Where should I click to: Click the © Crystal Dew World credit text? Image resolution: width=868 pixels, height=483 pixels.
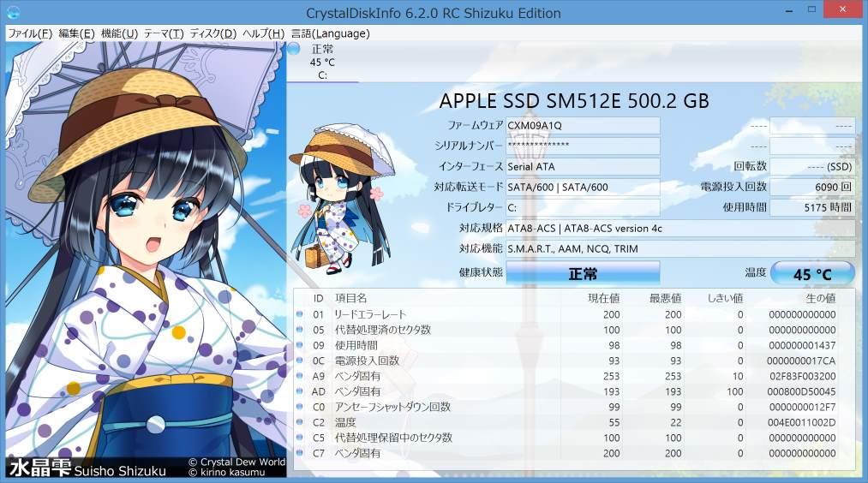[236, 462]
